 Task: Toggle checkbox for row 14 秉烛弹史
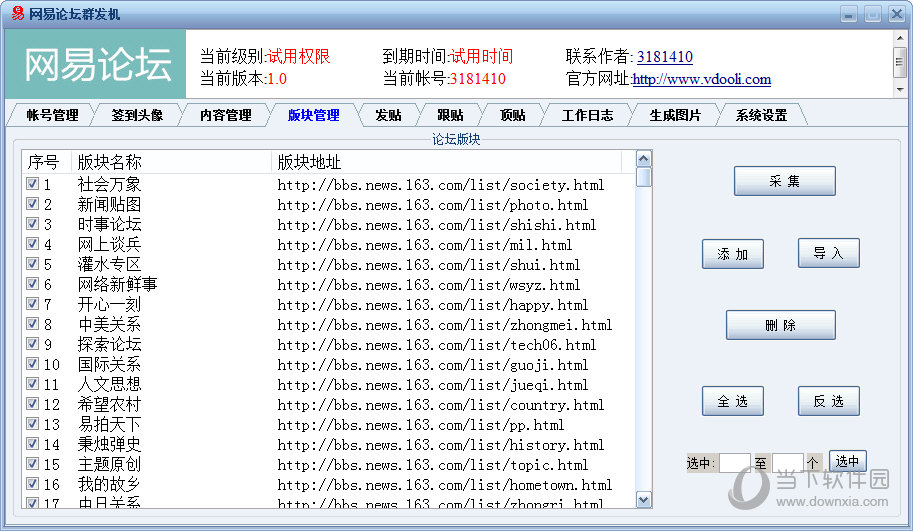click(x=33, y=444)
